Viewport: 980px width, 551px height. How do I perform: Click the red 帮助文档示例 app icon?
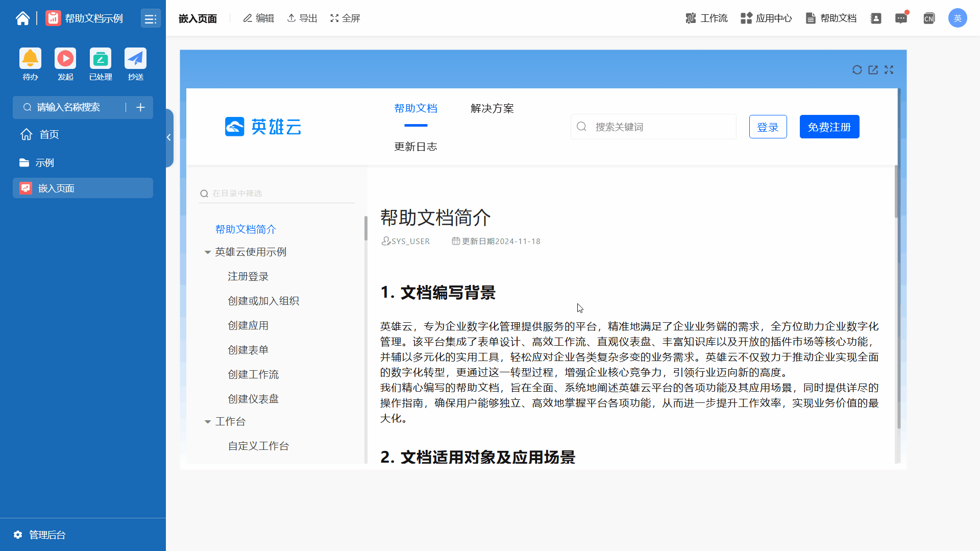pyautogui.click(x=53, y=18)
